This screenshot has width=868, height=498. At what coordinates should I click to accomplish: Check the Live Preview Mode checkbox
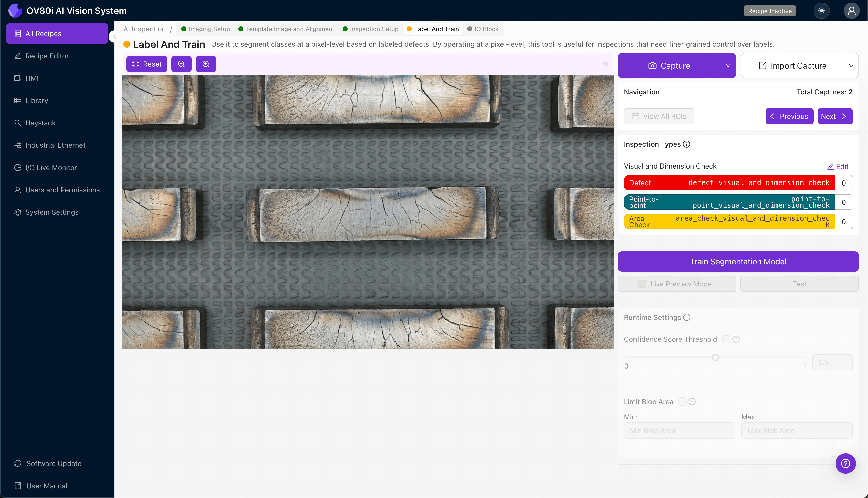pos(642,284)
